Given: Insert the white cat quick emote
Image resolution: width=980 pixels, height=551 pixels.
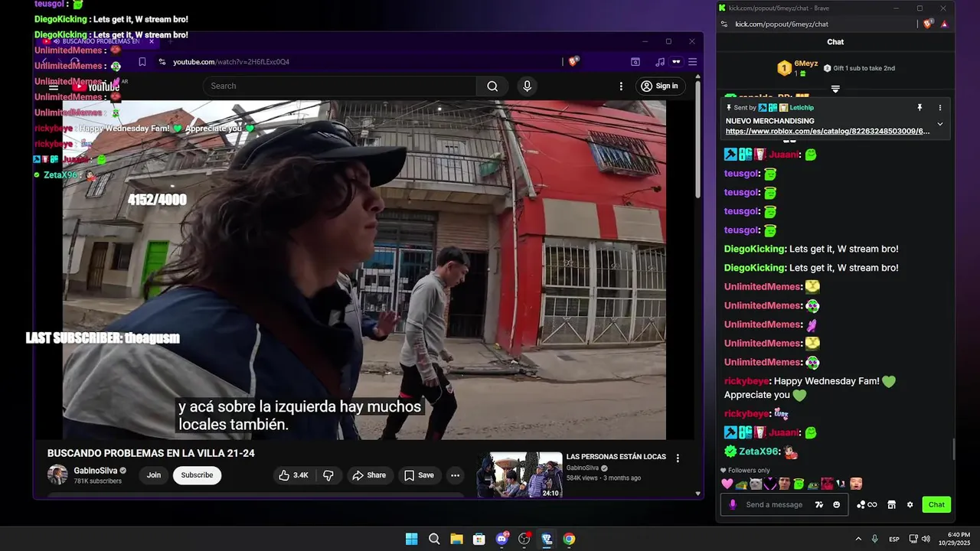Looking at the screenshot, I should click(755, 484).
